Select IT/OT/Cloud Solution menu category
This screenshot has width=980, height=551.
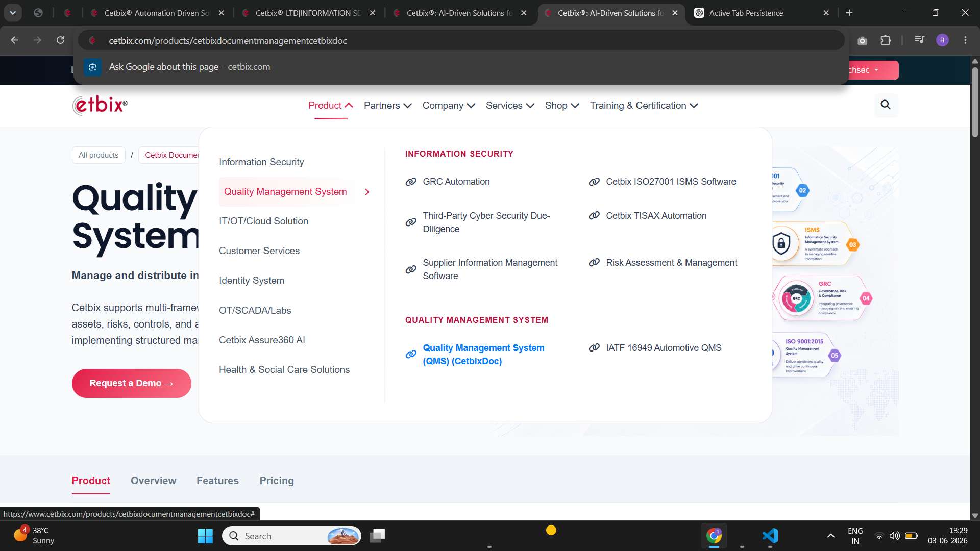click(263, 221)
